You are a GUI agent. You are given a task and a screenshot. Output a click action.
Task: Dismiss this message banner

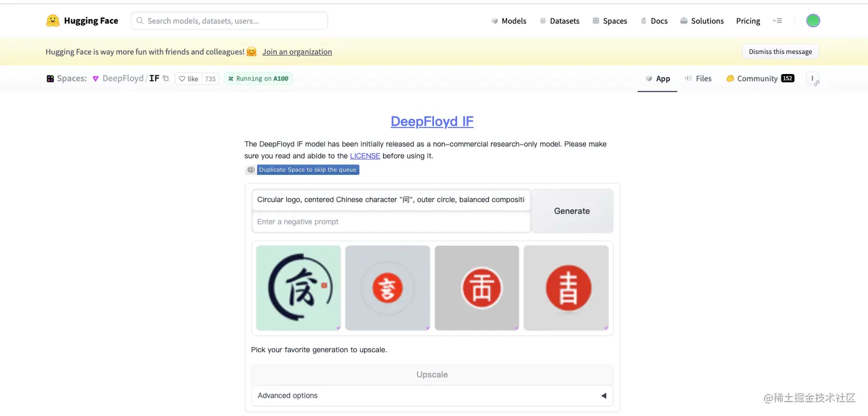[780, 52]
